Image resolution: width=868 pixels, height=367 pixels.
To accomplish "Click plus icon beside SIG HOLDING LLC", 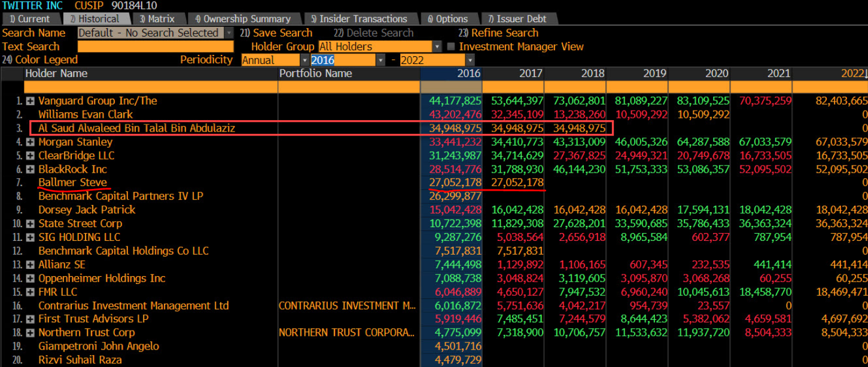I will pyautogui.click(x=30, y=238).
